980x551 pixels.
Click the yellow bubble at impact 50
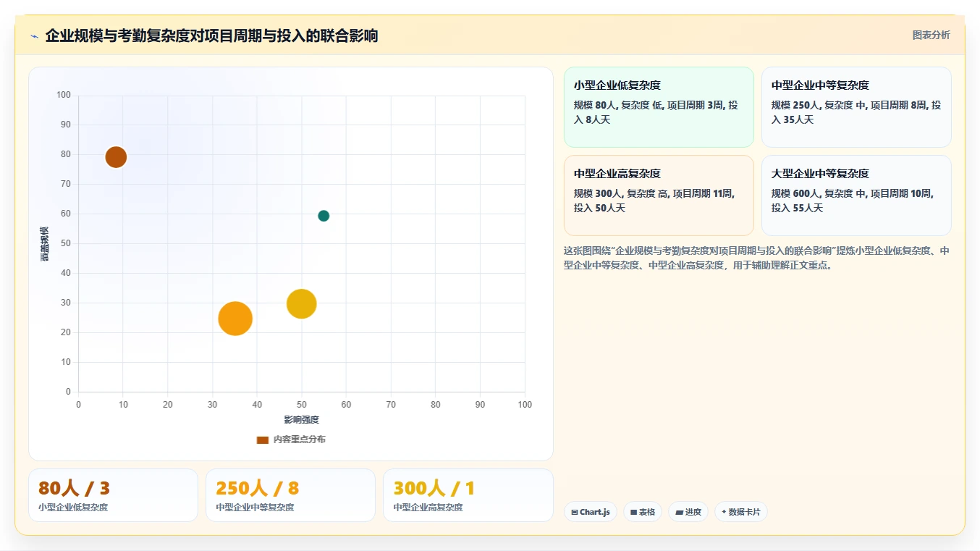tap(302, 303)
